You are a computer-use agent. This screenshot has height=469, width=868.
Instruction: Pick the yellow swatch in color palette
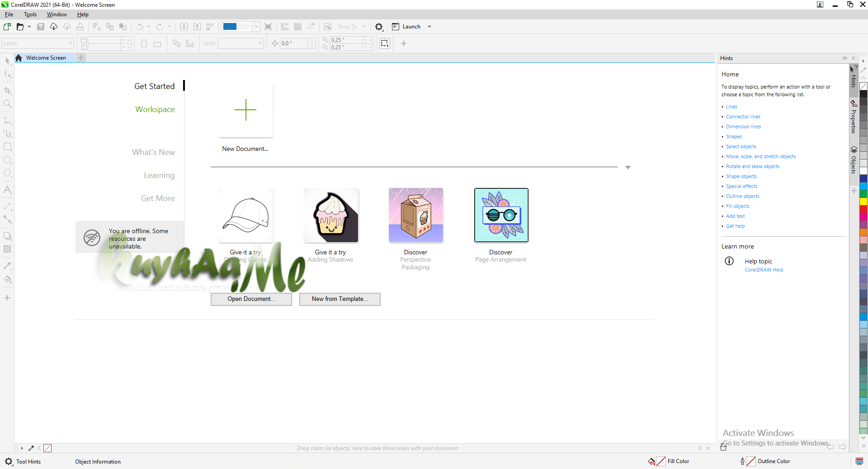pyautogui.click(x=863, y=202)
